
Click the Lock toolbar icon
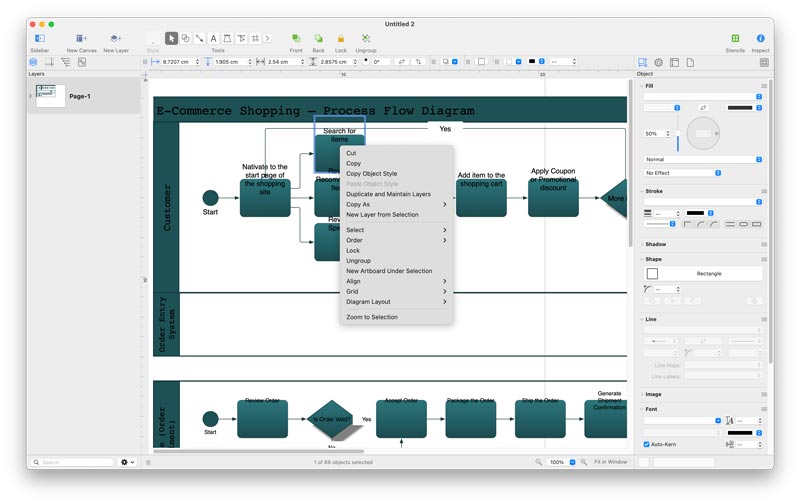point(341,38)
